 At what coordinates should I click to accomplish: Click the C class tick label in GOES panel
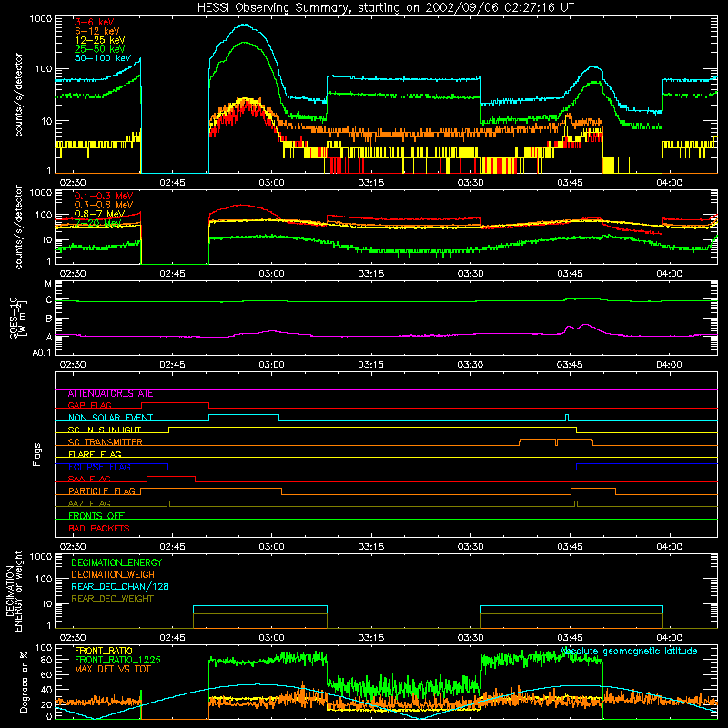coord(49,300)
